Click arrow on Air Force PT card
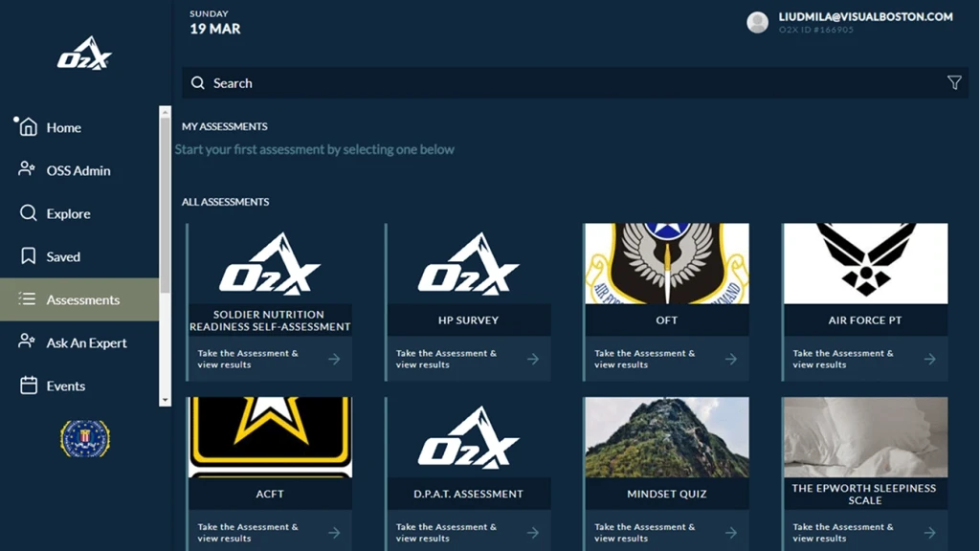Viewport: 980px width, 551px height. tap(930, 360)
